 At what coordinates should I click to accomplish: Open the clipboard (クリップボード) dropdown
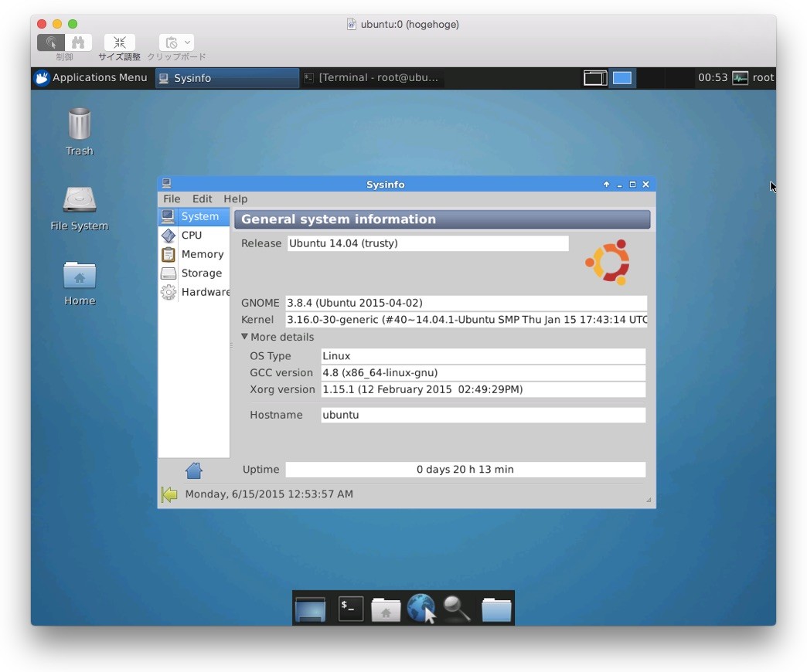tap(176, 42)
